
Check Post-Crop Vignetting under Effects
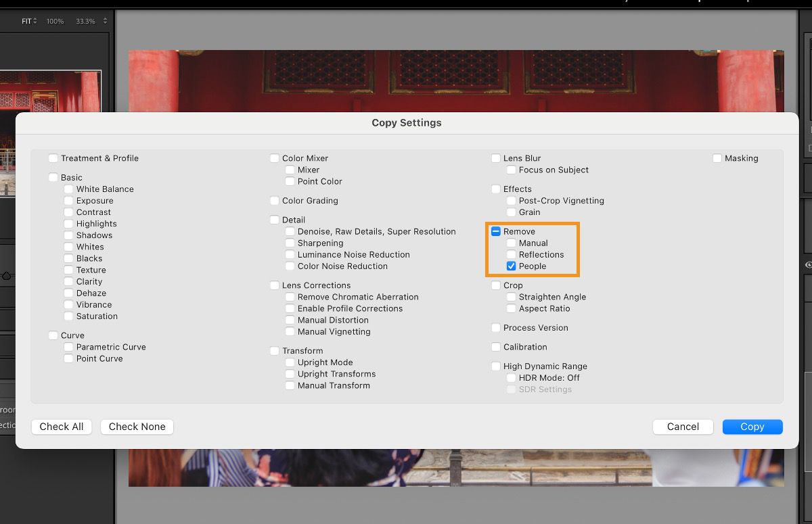coord(511,201)
